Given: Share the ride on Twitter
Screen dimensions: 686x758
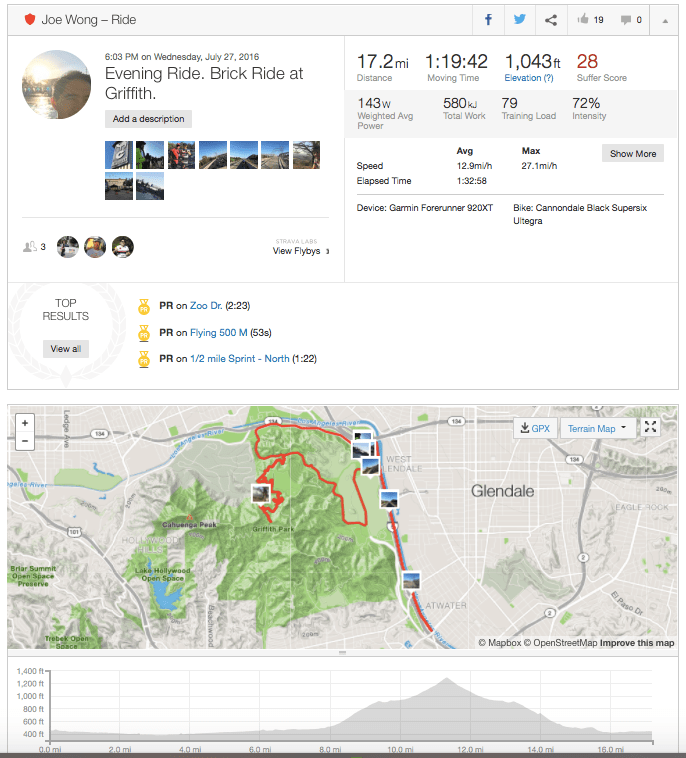Looking at the screenshot, I should (x=520, y=19).
